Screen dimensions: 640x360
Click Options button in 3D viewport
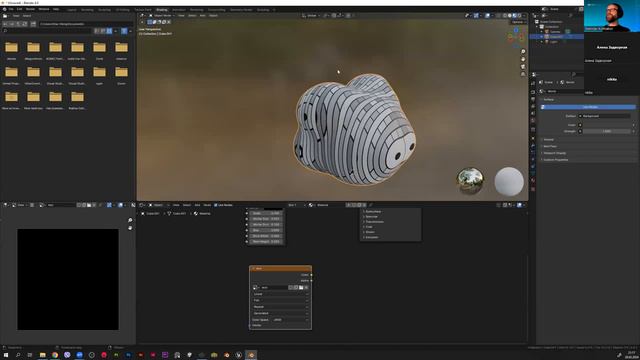click(518, 22)
